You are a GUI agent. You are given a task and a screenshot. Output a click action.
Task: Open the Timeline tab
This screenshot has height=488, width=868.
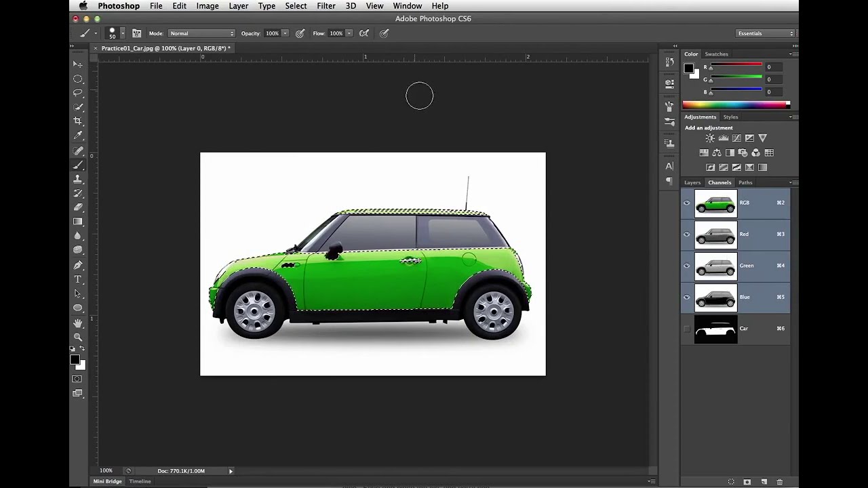click(140, 481)
